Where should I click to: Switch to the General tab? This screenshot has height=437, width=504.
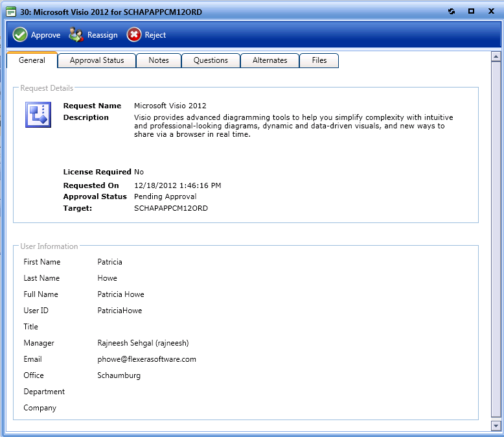(x=32, y=60)
